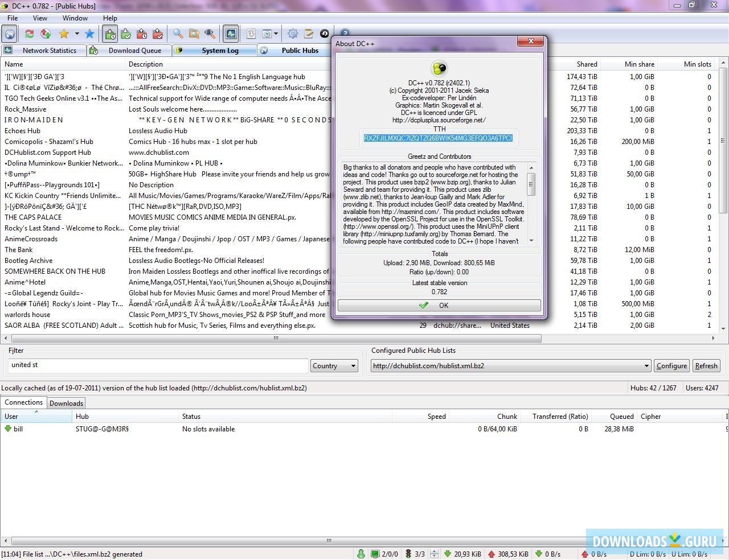Click the slots stepper control in status bar
The width and height of the screenshot is (729, 560).
pyautogui.click(x=434, y=554)
